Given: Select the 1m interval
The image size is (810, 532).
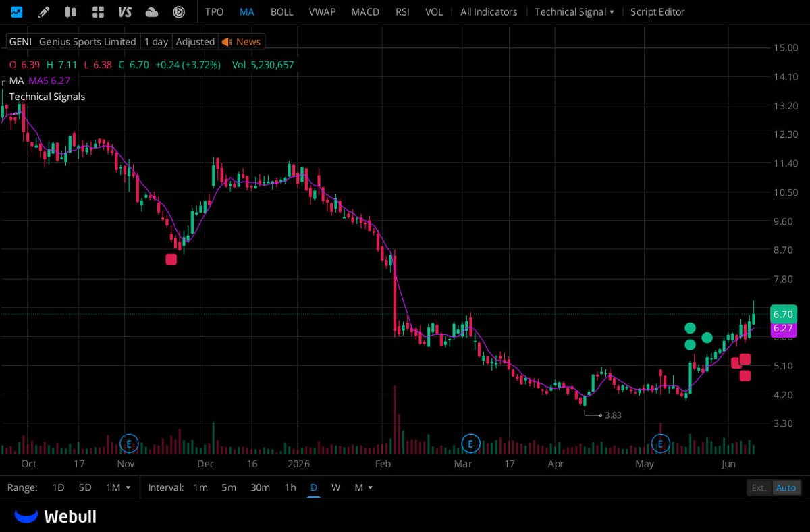Looking at the screenshot, I should pyautogui.click(x=200, y=487).
